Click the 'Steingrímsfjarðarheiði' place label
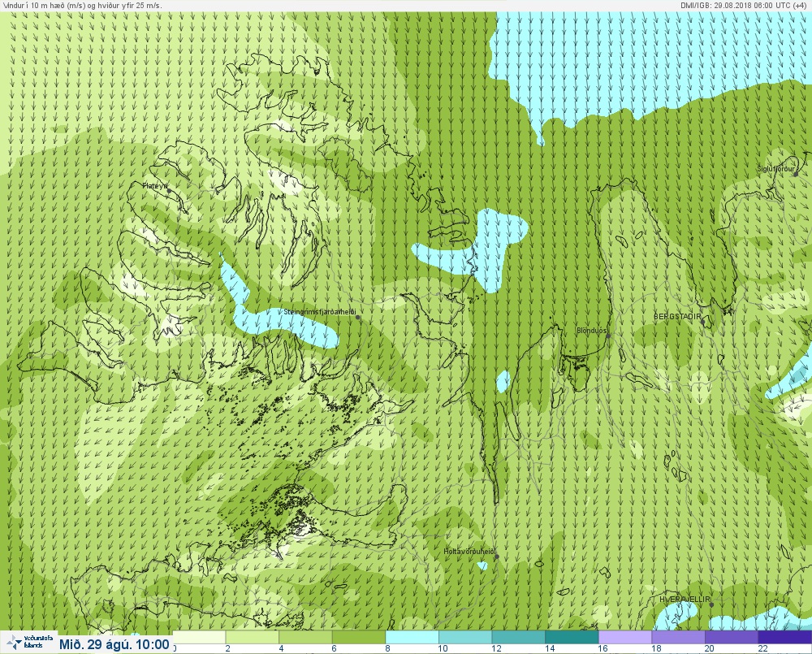This screenshot has width=812, height=654. 320,312
